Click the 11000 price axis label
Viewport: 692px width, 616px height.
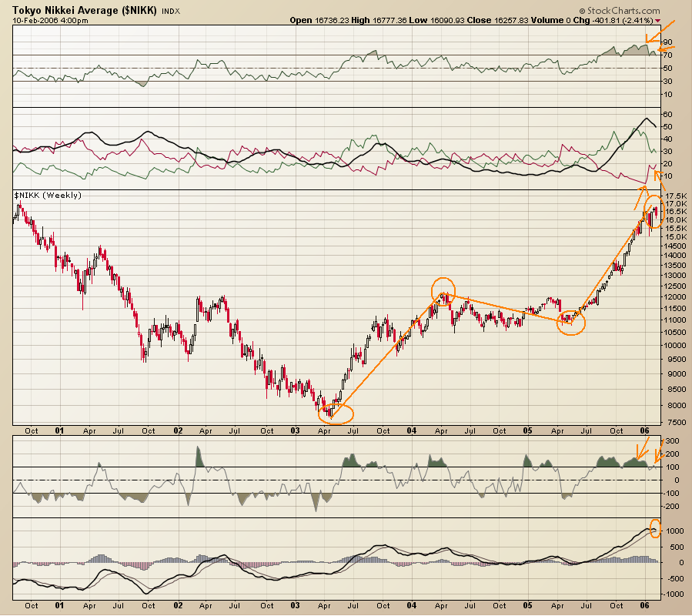pos(676,320)
